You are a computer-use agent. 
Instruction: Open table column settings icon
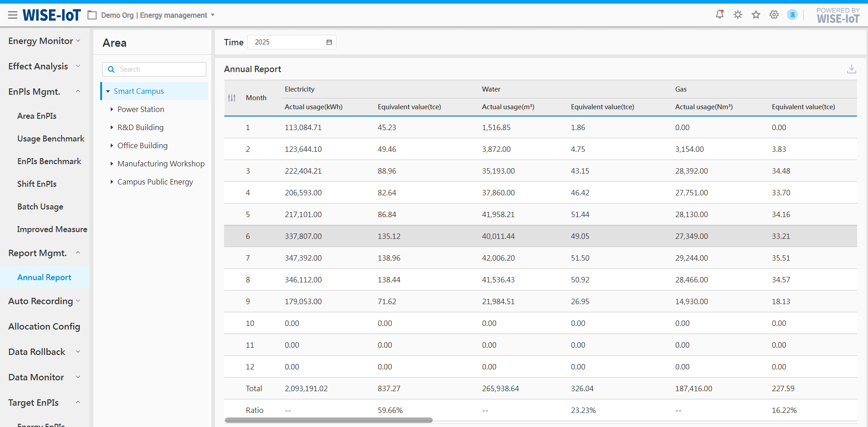click(232, 98)
